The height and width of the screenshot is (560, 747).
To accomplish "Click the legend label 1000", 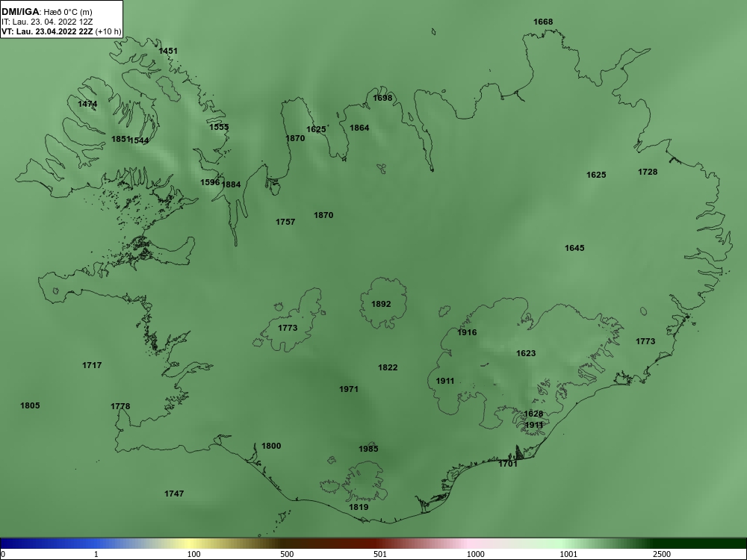I will point(475,554).
